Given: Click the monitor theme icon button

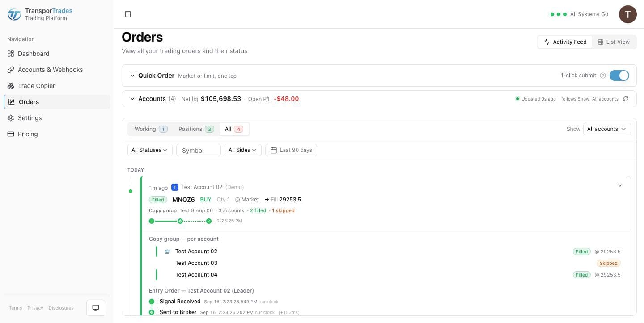Looking at the screenshot, I should (x=96, y=308).
